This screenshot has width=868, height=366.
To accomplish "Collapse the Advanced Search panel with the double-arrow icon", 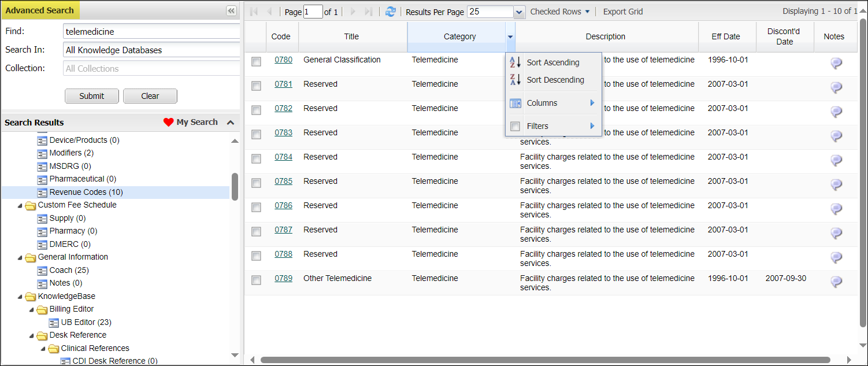I will [x=231, y=11].
